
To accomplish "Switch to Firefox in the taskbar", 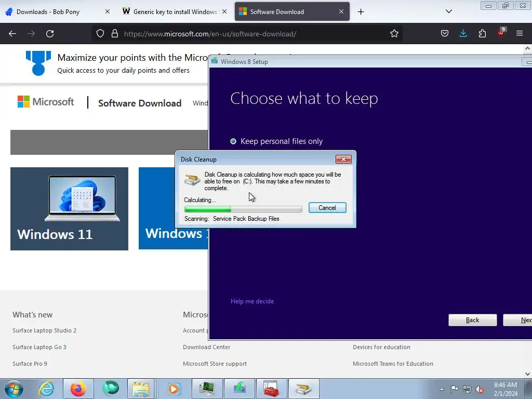I will tap(78, 389).
